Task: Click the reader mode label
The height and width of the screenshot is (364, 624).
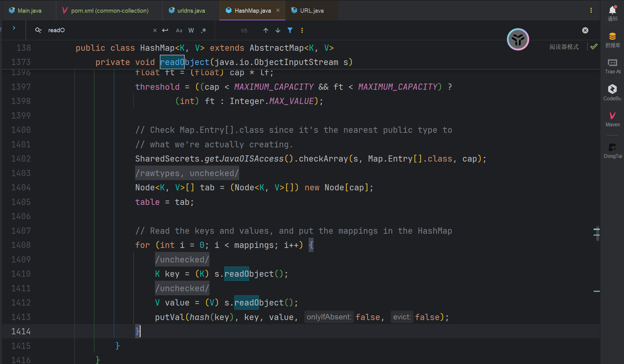Action: (564, 47)
